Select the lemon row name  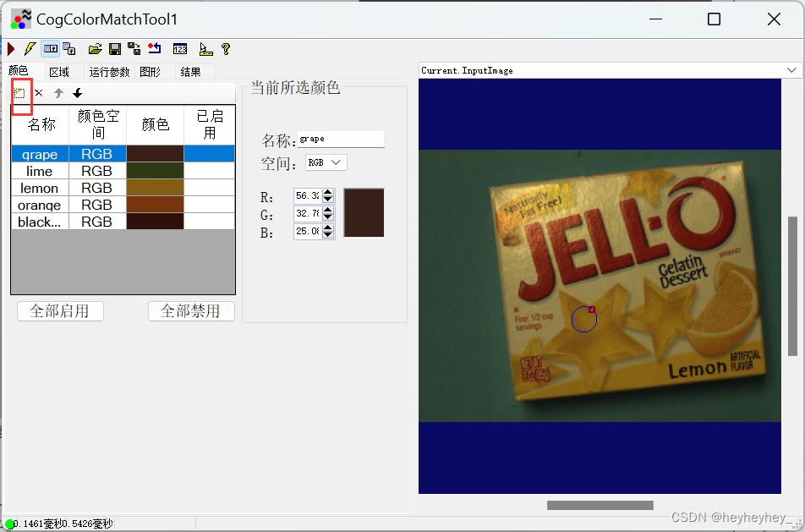coord(40,188)
